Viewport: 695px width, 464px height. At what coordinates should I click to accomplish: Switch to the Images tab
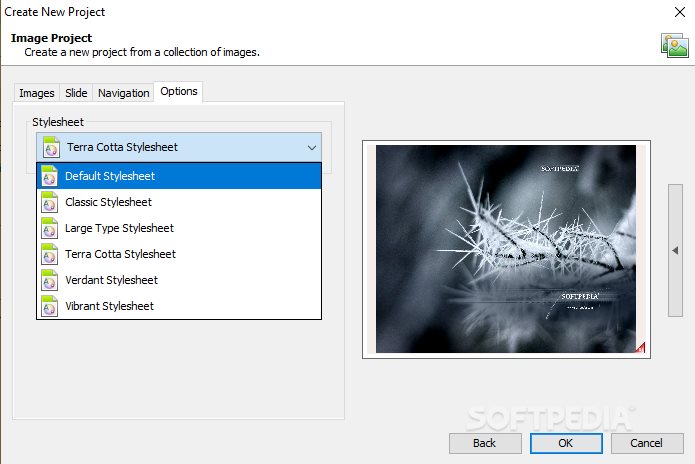(37, 93)
